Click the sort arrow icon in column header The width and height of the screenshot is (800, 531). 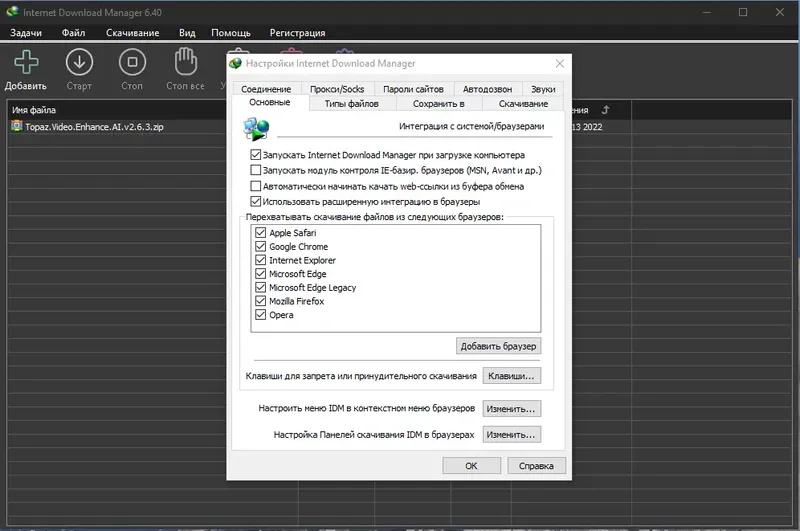[605, 110]
